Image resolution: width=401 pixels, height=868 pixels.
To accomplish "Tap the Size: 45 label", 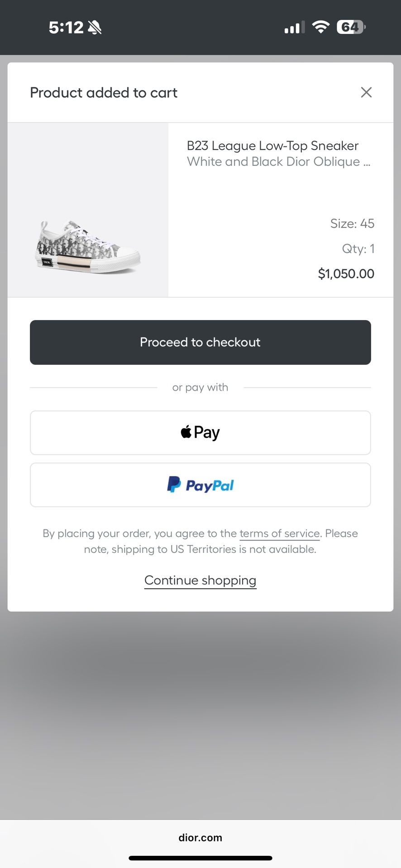I will coord(352,223).
